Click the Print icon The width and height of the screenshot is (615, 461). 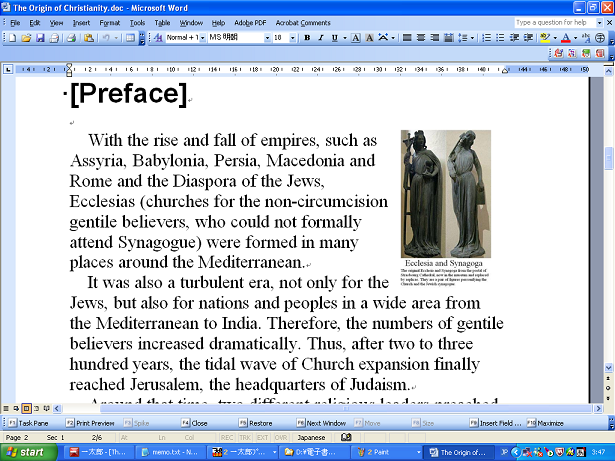click(73, 38)
